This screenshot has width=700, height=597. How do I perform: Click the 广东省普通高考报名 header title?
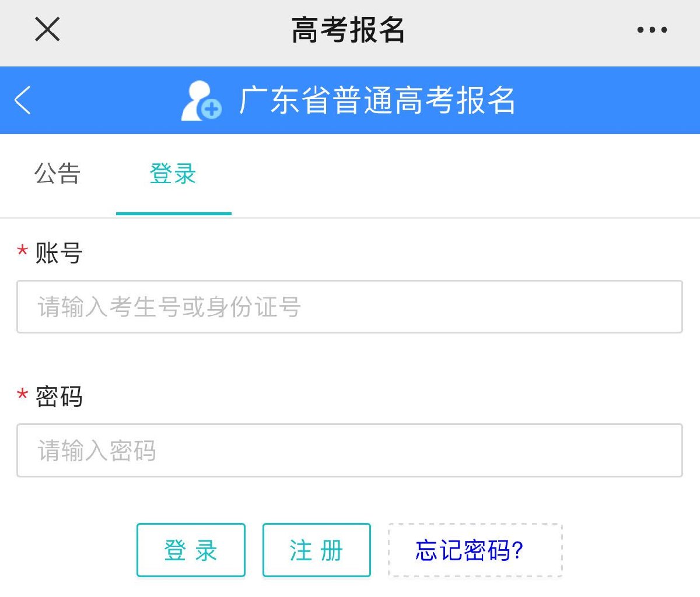377,100
